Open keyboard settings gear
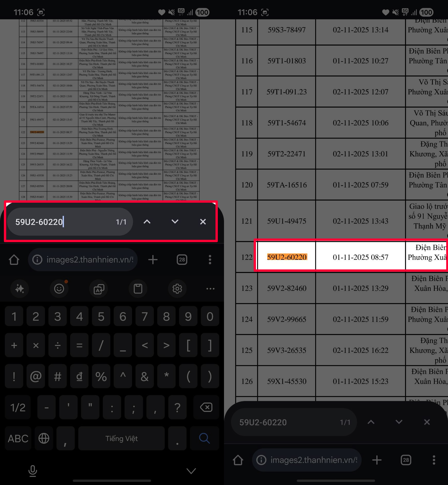 [177, 289]
